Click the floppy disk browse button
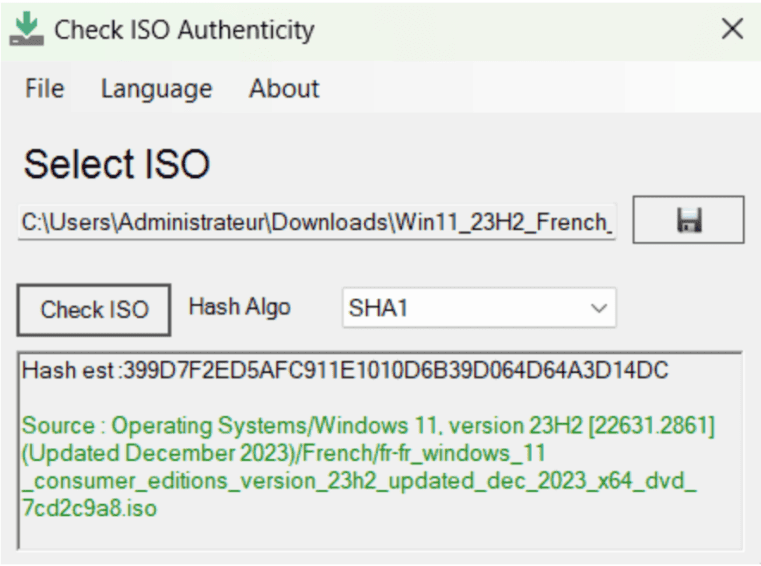 pyautogui.click(x=688, y=220)
